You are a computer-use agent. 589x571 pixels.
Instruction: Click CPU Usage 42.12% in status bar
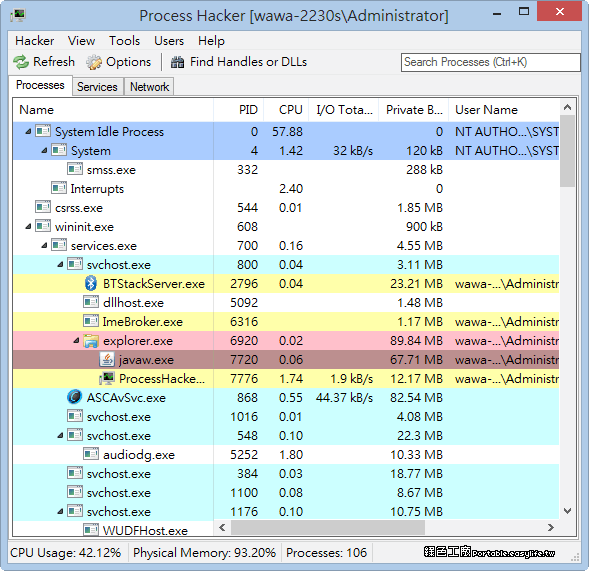[65, 553]
